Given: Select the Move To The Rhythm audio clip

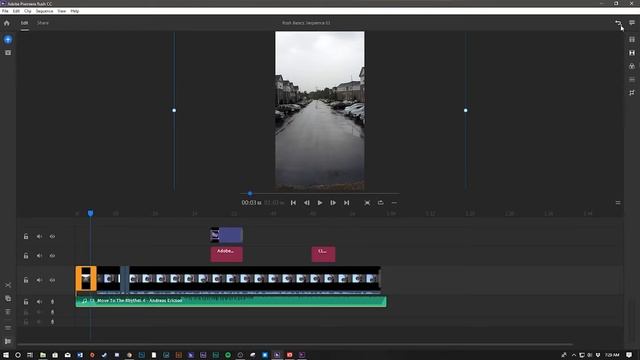Looking at the screenshot, I should [231, 302].
